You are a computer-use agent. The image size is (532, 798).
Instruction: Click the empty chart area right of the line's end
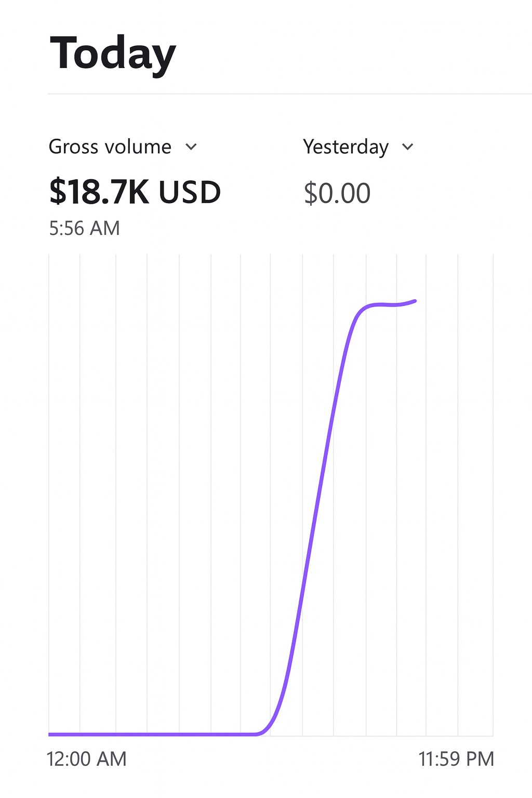click(457, 416)
